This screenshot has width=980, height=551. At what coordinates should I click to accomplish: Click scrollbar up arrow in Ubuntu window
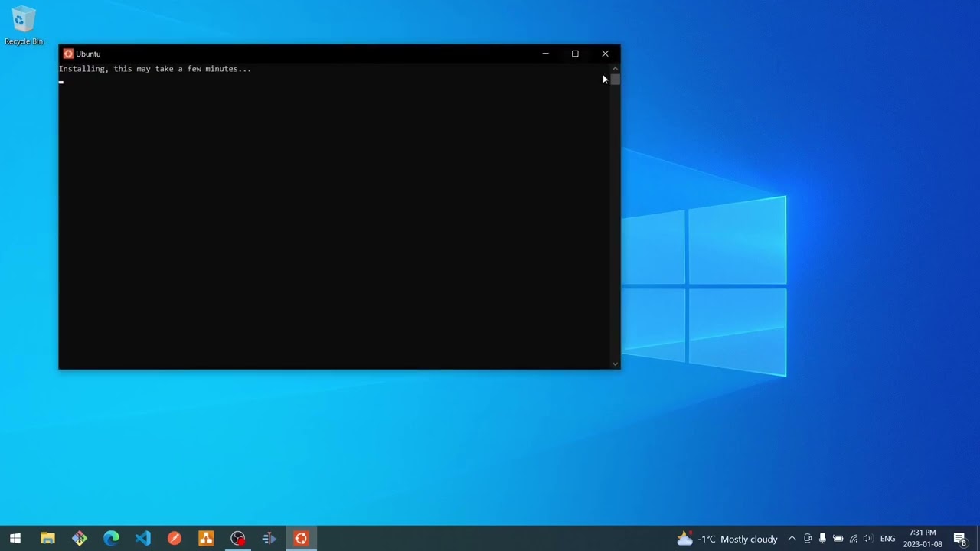pyautogui.click(x=615, y=69)
